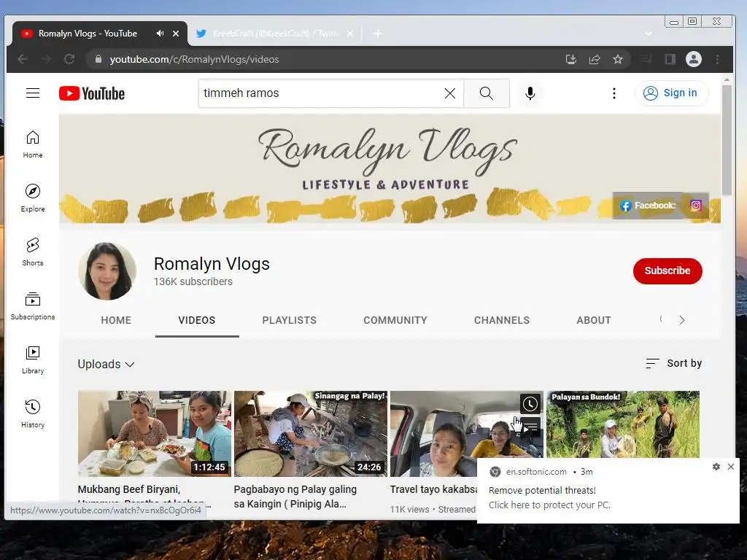Show more channel tabs with right arrow

[x=682, y=320]
